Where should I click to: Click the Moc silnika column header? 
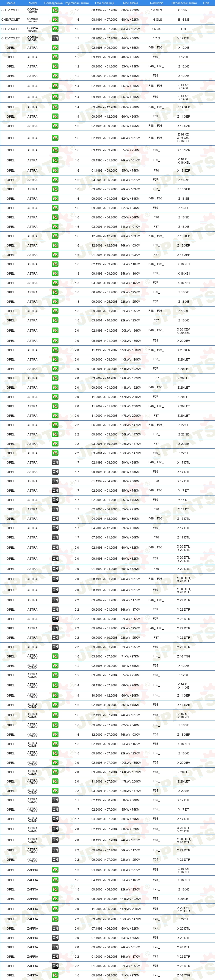point(130,3)
